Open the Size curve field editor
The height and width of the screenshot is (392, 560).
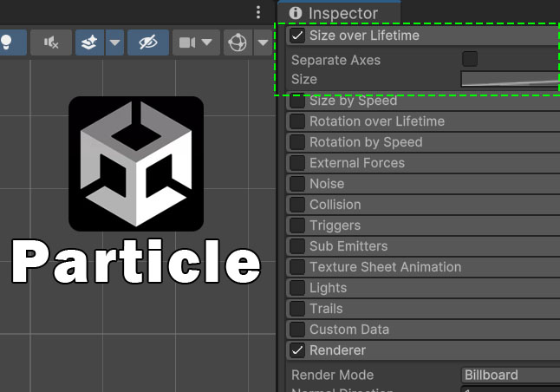click(x=510, y=80)
